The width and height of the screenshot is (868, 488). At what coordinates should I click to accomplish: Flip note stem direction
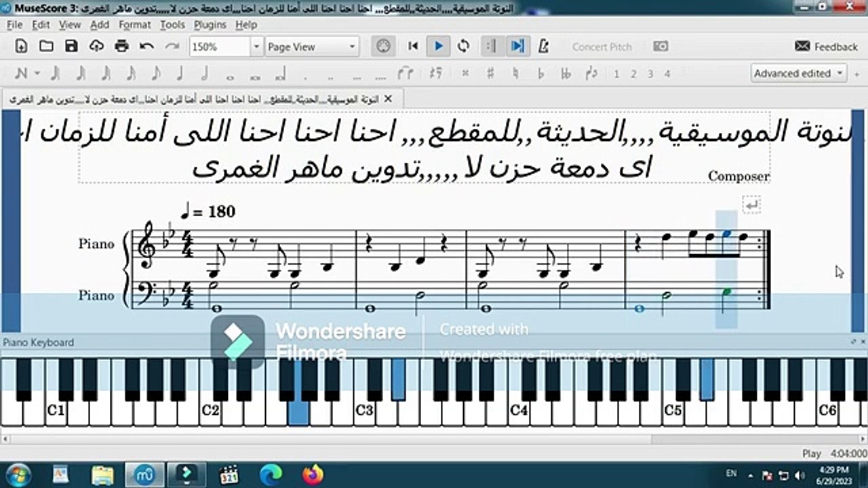coord(591,73)
